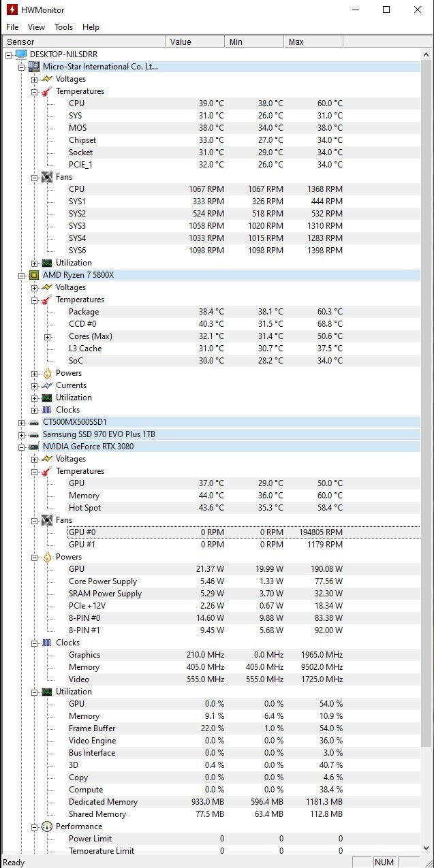Click the GPU Powers flame icon
Viewport: 434px width, 868px height.
tap(46, 557)
